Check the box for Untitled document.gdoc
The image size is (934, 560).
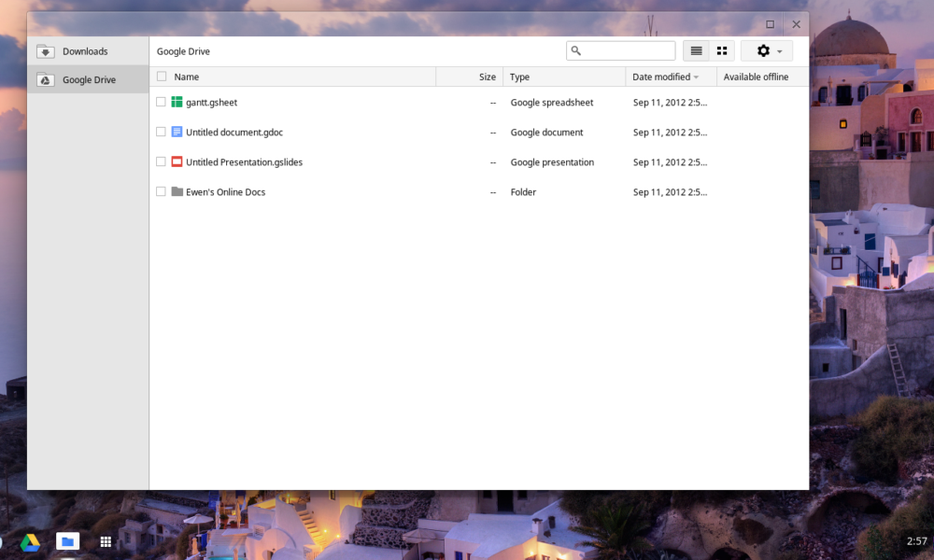tap(161, 132)
